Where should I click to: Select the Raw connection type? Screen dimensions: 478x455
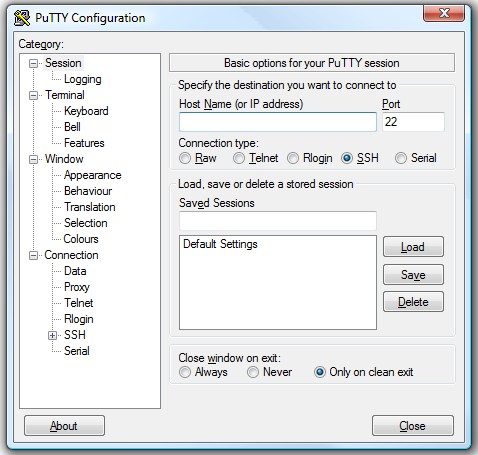coord(185,158)
